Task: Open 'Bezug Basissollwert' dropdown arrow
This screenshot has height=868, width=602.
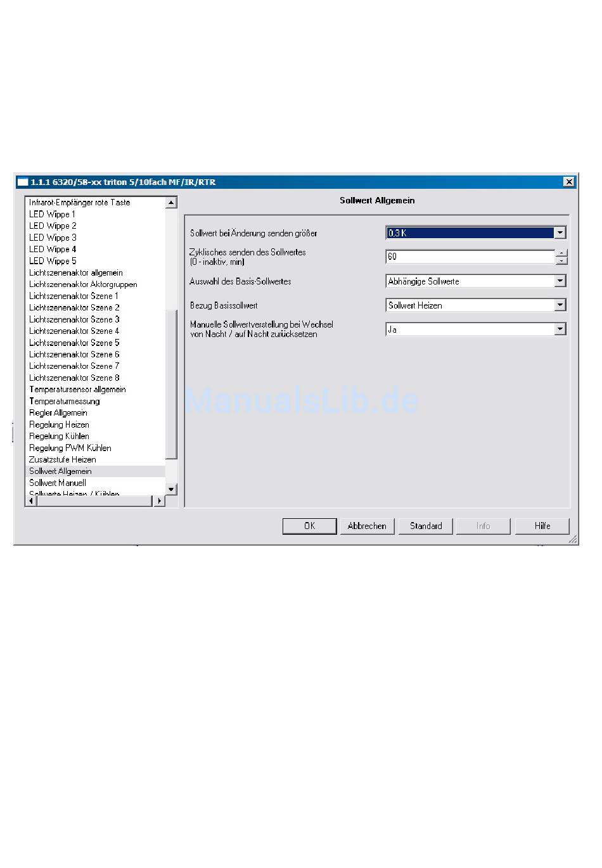Action: click(x=560, y=305)
